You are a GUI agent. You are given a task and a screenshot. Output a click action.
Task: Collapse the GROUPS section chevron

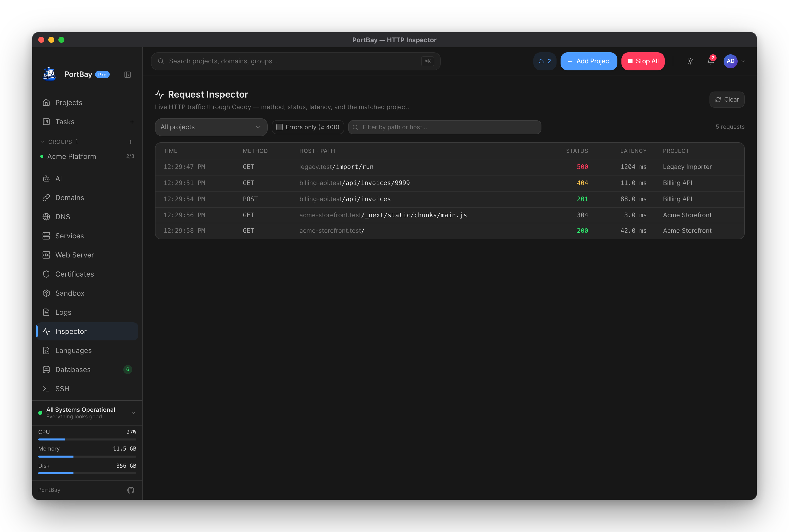(43, 142)
